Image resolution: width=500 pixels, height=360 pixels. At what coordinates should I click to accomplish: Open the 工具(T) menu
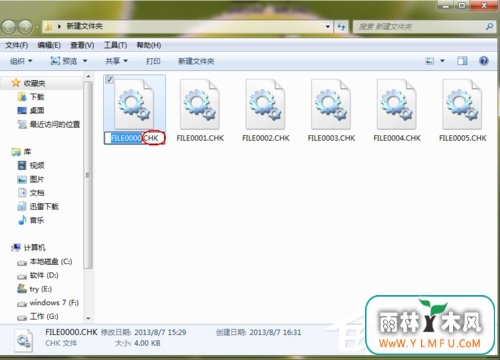click(115, 45)
